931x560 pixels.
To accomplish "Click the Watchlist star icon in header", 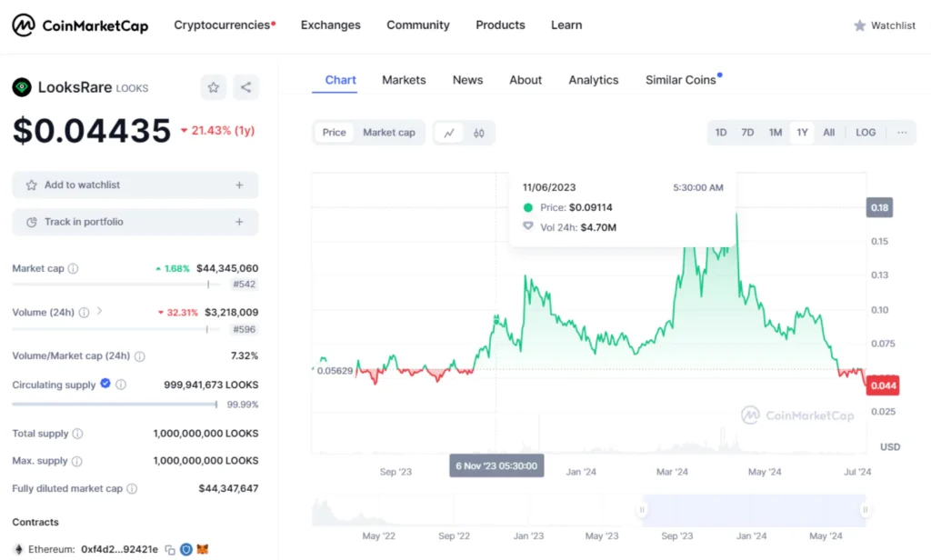I will pyautogui.click(x=860, y=25).
